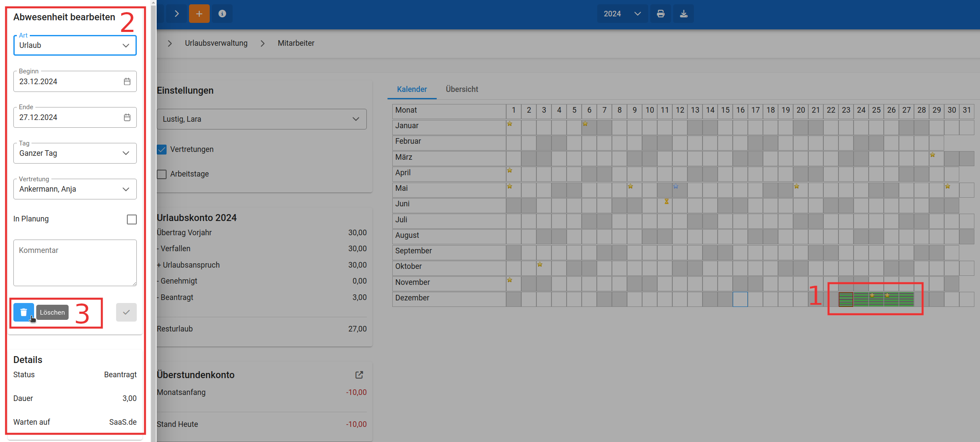
Task: Click the green vacation entry on December 23
Action: (846, 299)
